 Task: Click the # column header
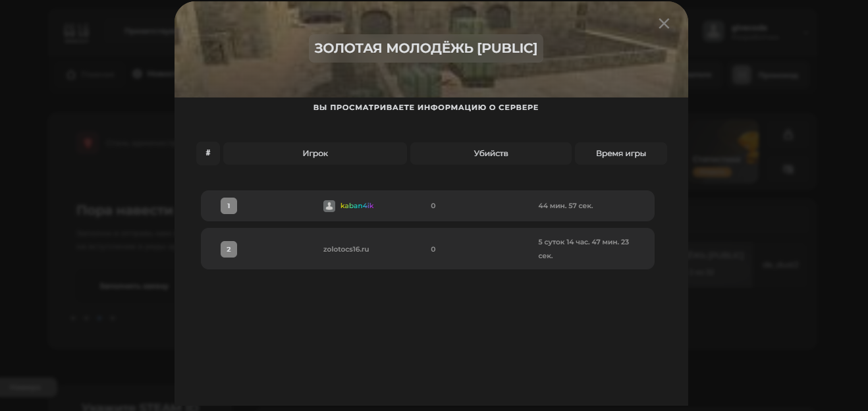pos(208,153)
